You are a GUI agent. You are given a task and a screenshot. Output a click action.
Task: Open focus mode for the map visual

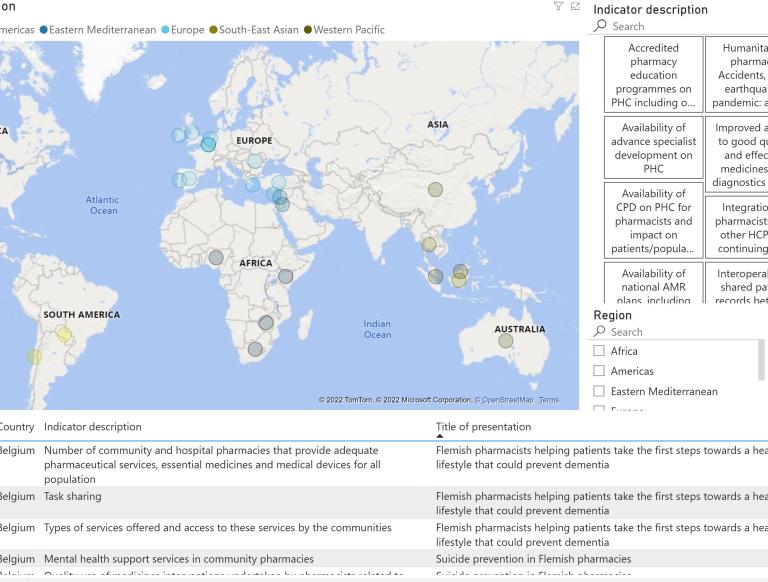click(x=575, y=7)
